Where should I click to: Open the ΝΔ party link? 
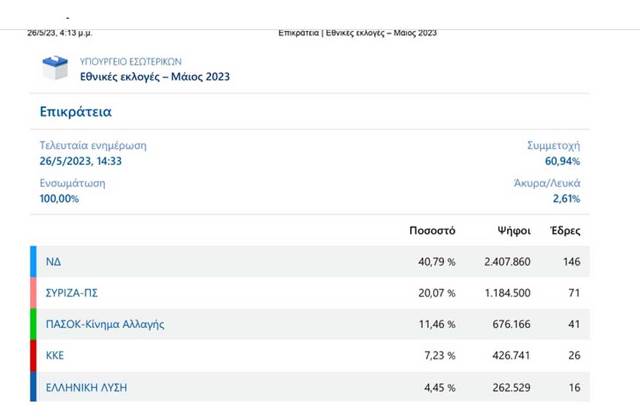[x=53, y=262]
